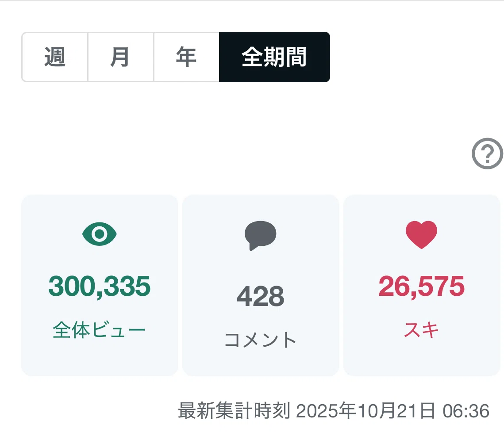Click the 2025年10月21日 date text
This screenshot has height=432, width=504.
(x=366, y=410)
